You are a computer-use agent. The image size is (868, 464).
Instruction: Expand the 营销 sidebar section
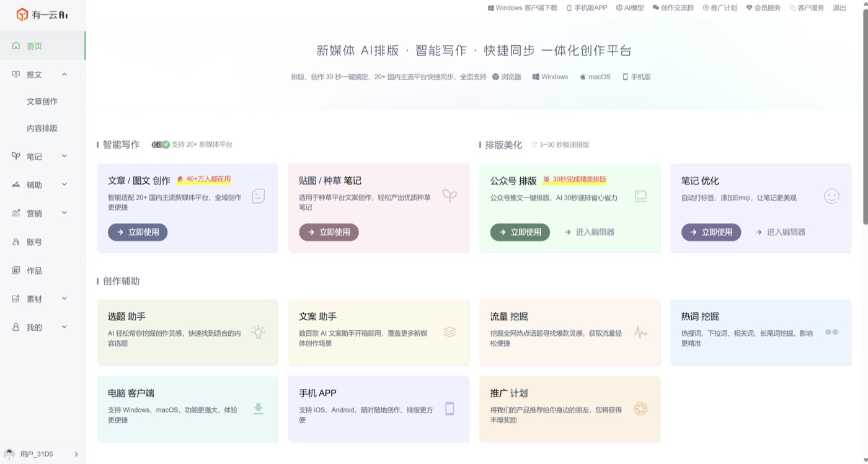coord(64,213)
